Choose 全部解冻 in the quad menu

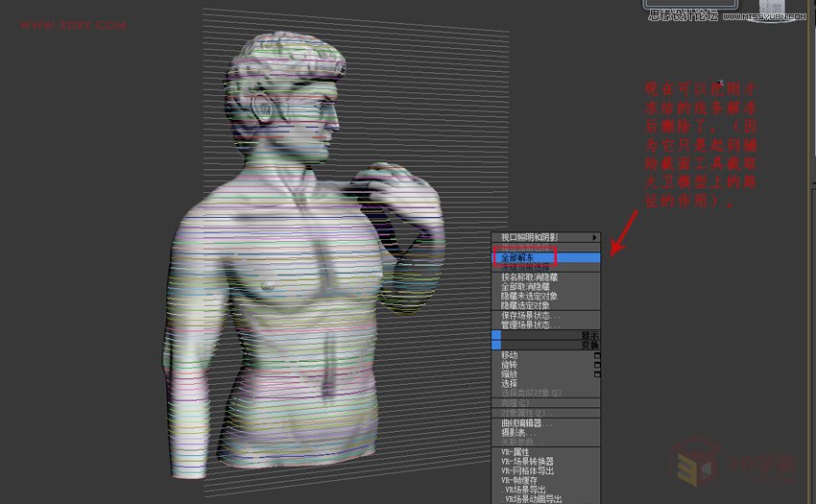pyautogui.click(x=546, y=257)
